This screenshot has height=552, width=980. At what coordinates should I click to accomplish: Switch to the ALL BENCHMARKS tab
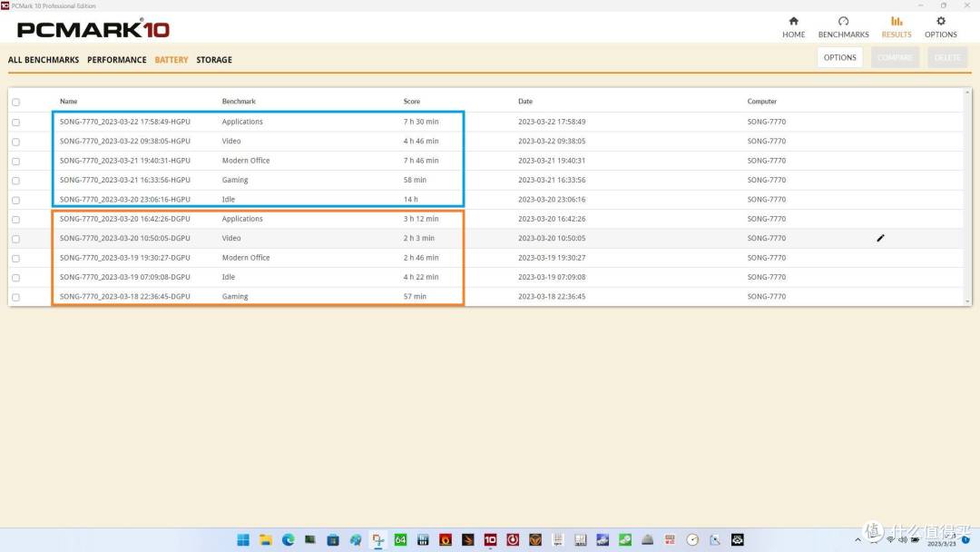pos(44,60)
